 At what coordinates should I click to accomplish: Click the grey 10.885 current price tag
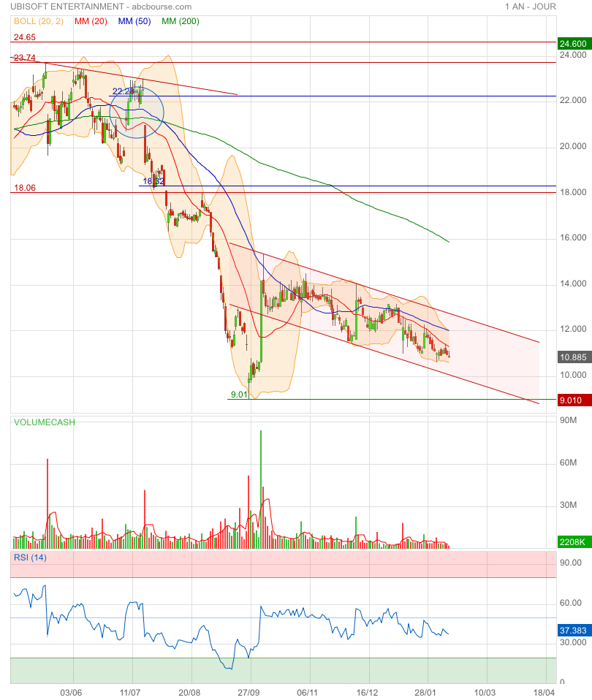pos(574,357)
